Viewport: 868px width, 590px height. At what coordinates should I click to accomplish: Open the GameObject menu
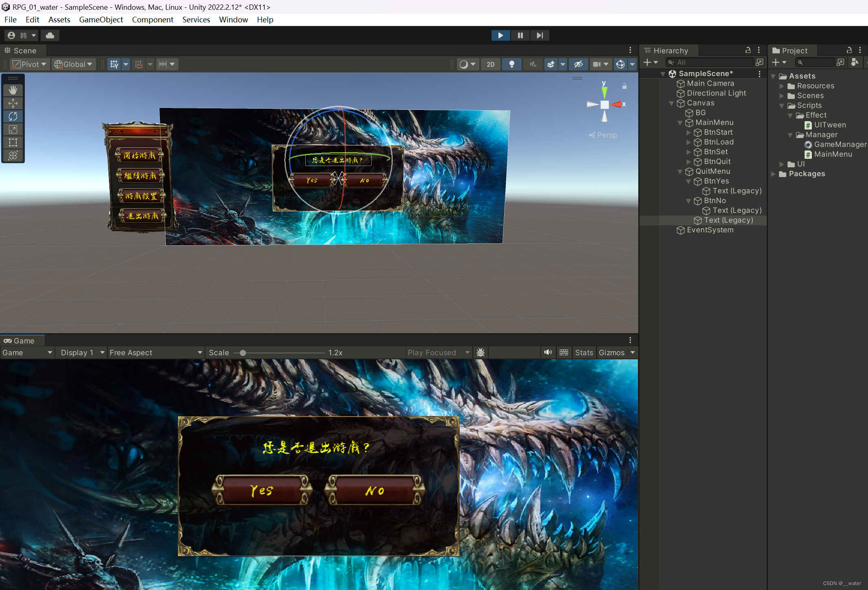pyautogui.click(x=101, y=20)
